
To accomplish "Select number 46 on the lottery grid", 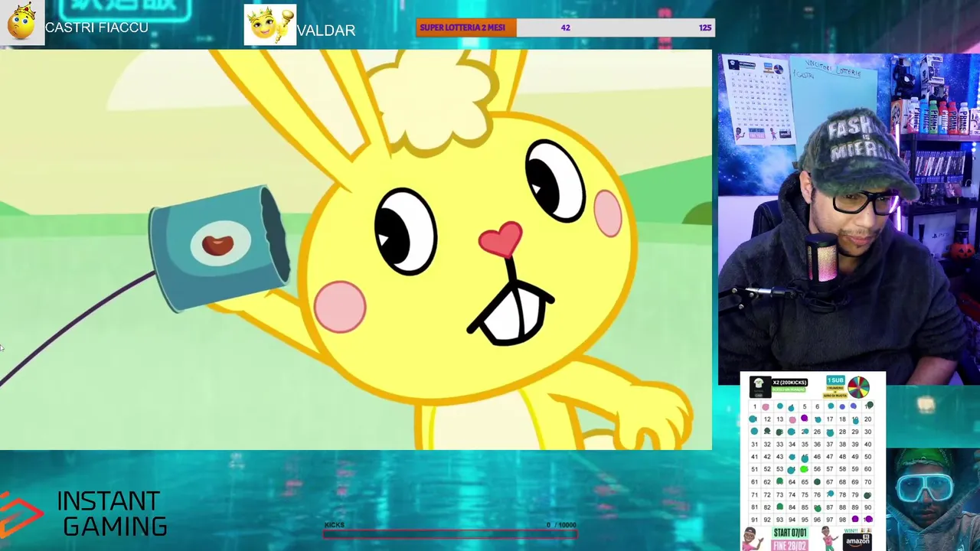I will pos(817,457).
